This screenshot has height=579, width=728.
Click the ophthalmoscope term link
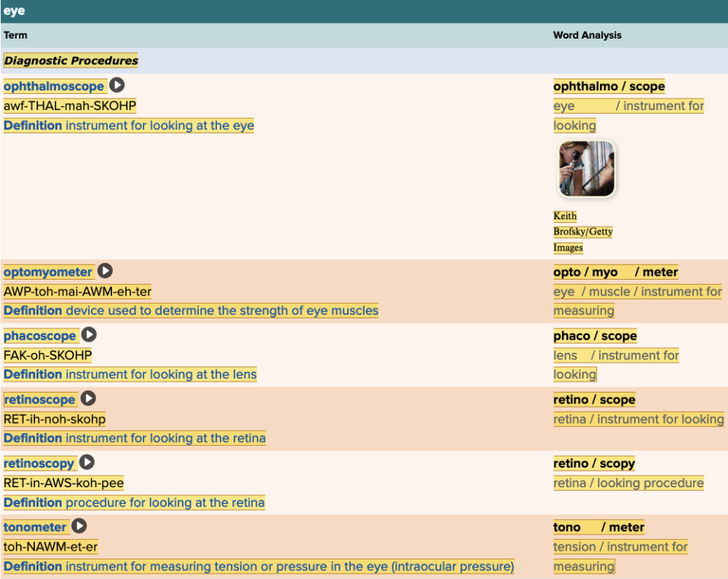tap(54, 87)
